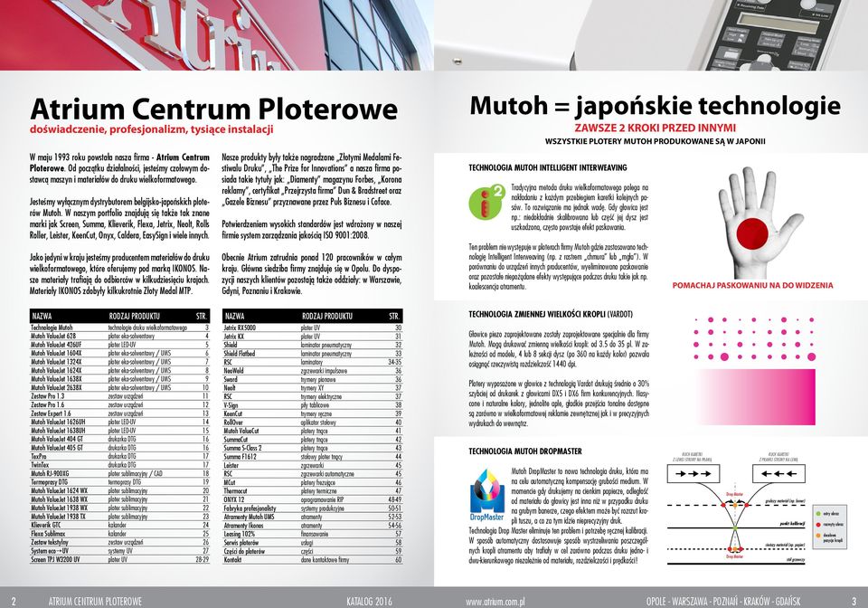
Task: Select the 'Kontakt' table row
Action: tap(312, 560)
